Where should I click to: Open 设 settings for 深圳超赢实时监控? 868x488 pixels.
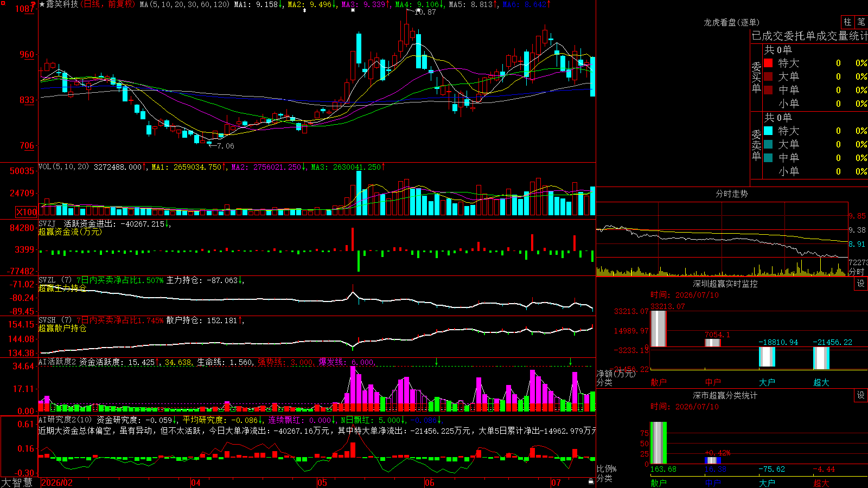coord(861,284)
